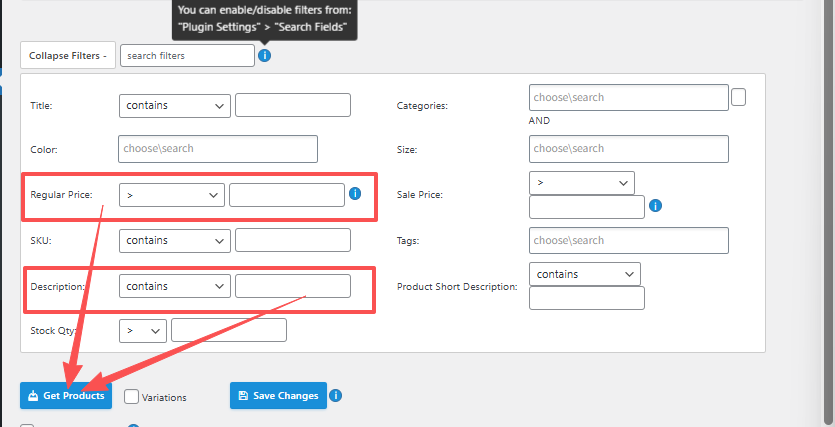Viewport: 835px width, 427px height.
Task: Open the Stock Qty operator dropdown
Action: tap(143, 330)
